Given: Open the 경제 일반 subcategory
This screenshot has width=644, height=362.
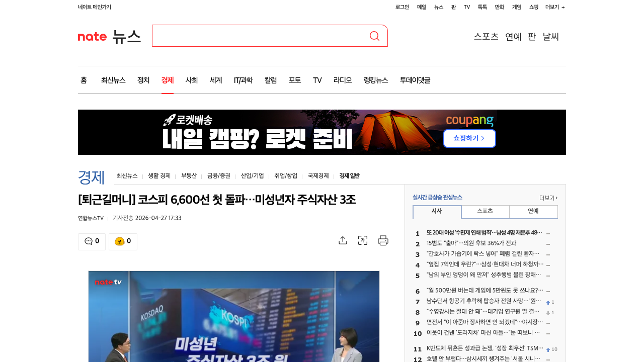Looking at the screenshot, I should [x=350, y=176].
